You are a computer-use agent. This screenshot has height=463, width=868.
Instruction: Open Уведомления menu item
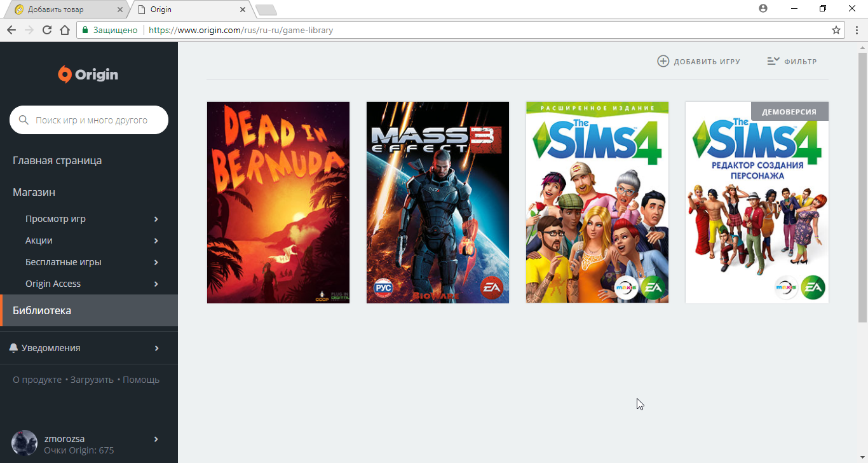[x=51, y=348]
